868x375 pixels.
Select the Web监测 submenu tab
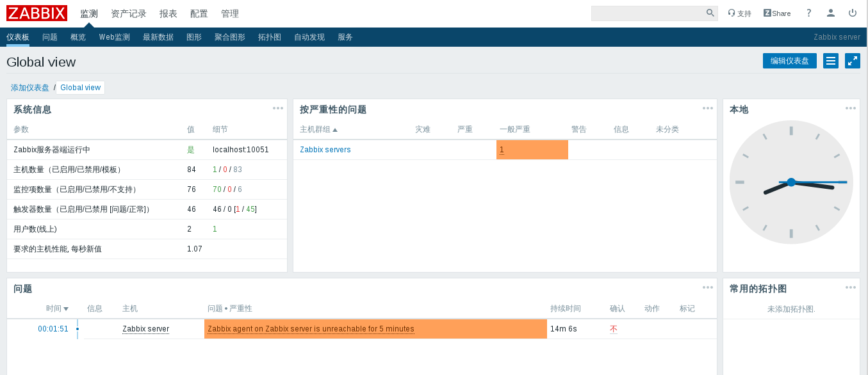click(115, 37)
